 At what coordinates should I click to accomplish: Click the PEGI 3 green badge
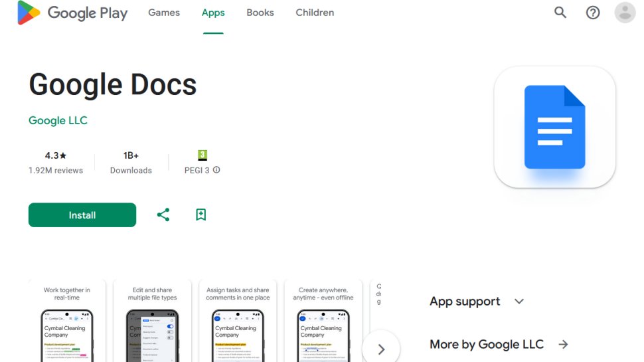point(202,155)
